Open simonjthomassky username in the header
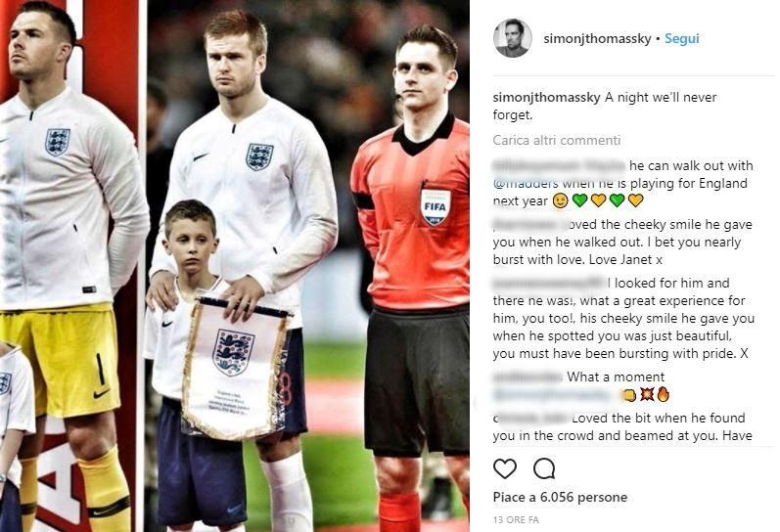Viewport: 780px width, 532px height. [x=597, y=39]
